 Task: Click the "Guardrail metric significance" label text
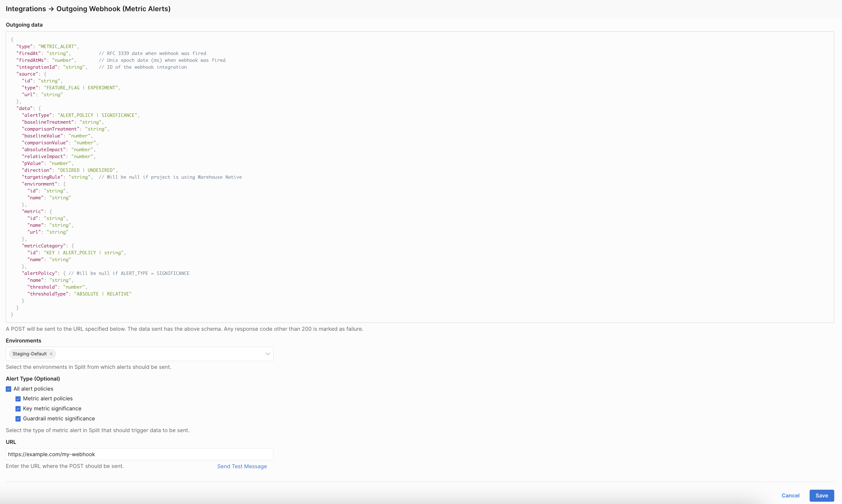click(59, 419)
